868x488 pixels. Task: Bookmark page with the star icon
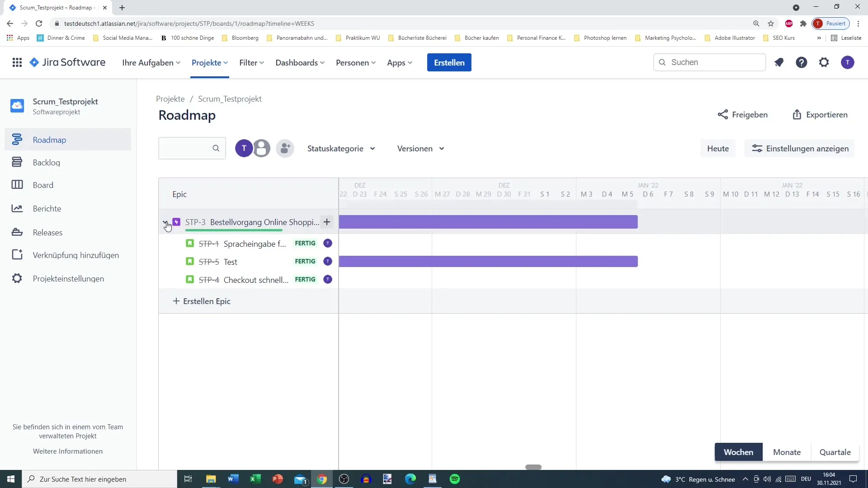(x=771, y=23)
